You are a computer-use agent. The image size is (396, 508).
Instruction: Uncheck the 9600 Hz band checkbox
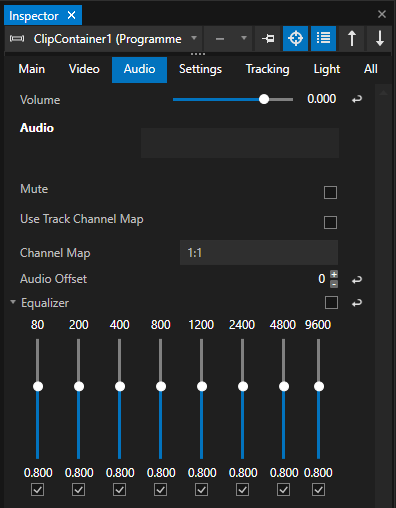pos(318,490)
